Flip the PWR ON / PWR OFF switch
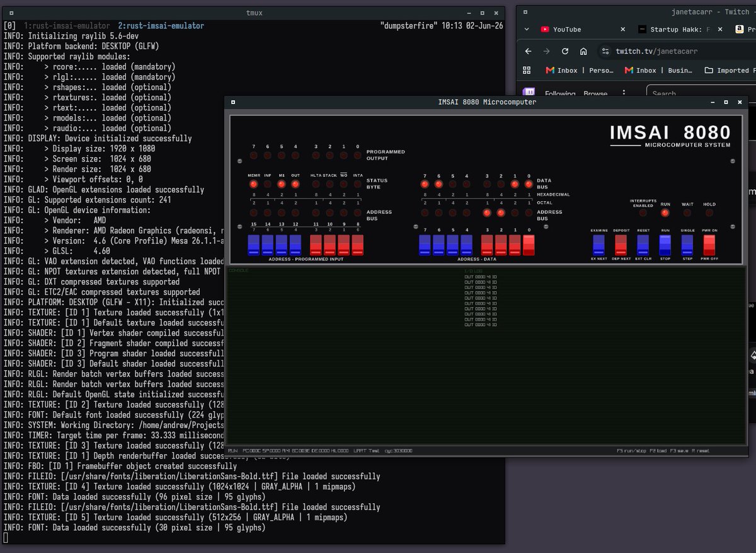The height and width of the screenshot is (553, 756). click(709, 245)
